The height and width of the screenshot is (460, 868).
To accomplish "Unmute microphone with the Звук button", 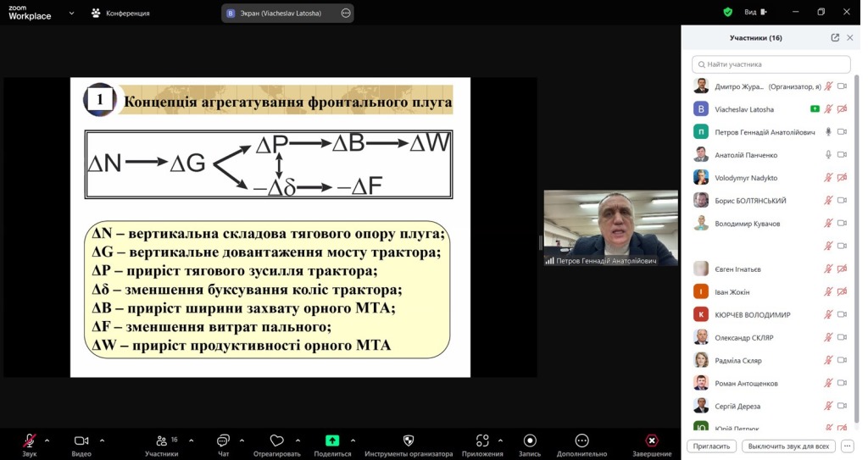I will point(29,445).
